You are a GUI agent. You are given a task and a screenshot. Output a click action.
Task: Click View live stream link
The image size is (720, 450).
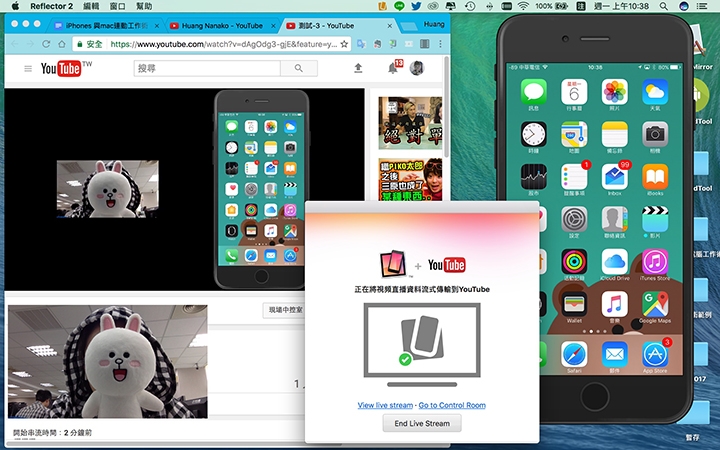pyautogui.click(x=385, y=405)
